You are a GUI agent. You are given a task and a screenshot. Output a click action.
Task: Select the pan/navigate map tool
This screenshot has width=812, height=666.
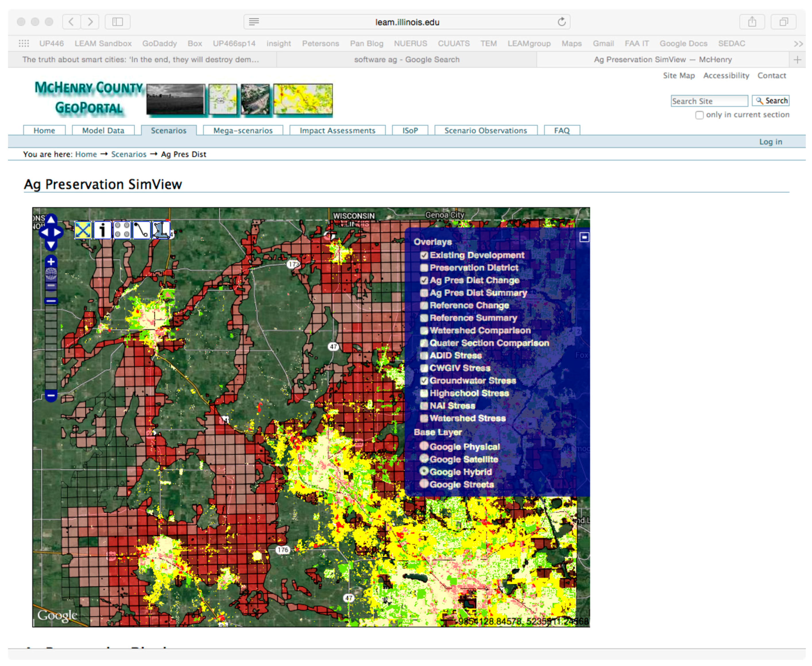83,230
